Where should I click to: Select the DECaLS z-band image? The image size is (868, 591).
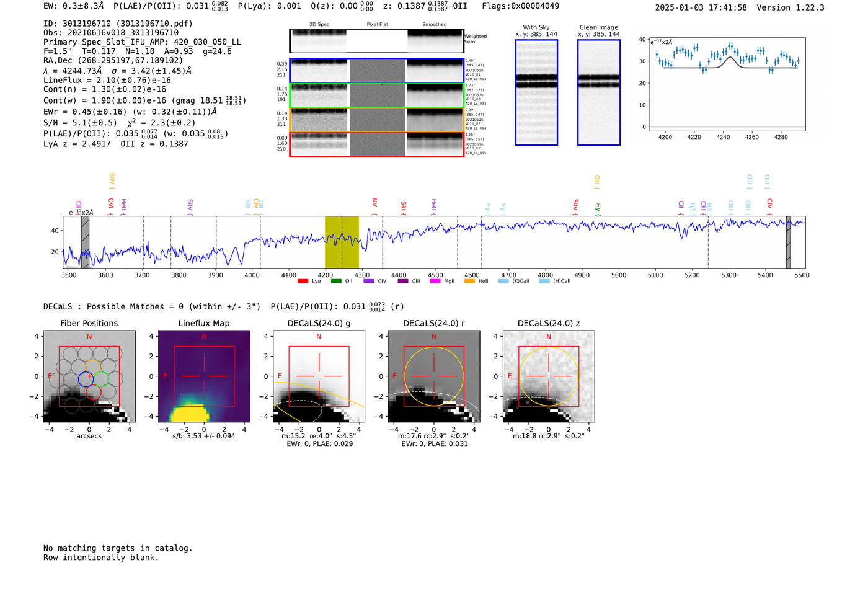(548, 376)
